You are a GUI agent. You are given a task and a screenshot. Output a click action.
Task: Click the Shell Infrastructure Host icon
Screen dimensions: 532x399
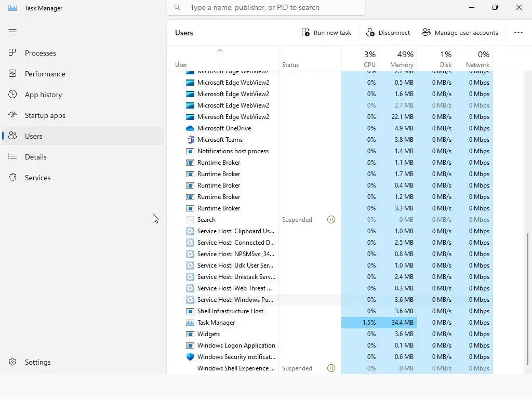190,311
